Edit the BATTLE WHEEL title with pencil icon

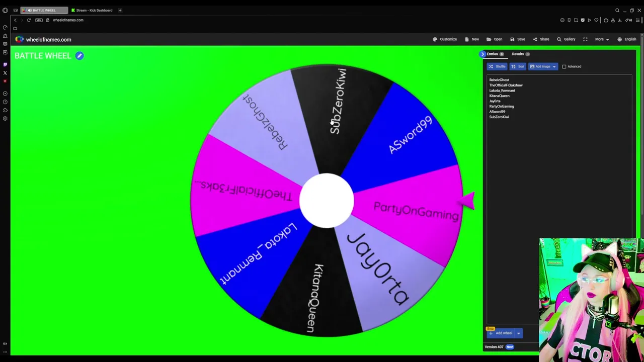(x=79, y=56)
